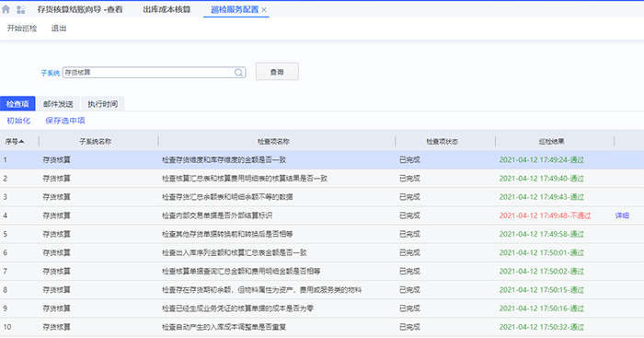Click result 2021-04-12 17:49:43-通过
Screen dimensions: 644x338
coord(542,197)
